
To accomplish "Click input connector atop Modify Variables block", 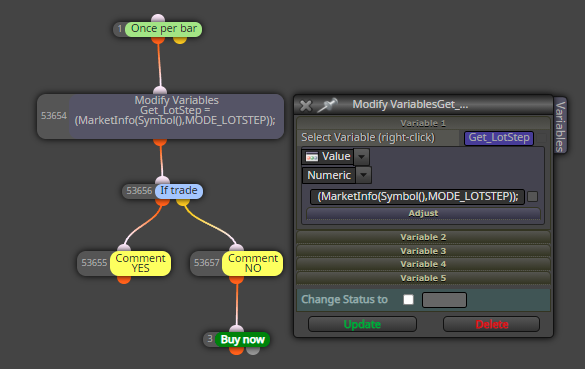I will (160, 90).
